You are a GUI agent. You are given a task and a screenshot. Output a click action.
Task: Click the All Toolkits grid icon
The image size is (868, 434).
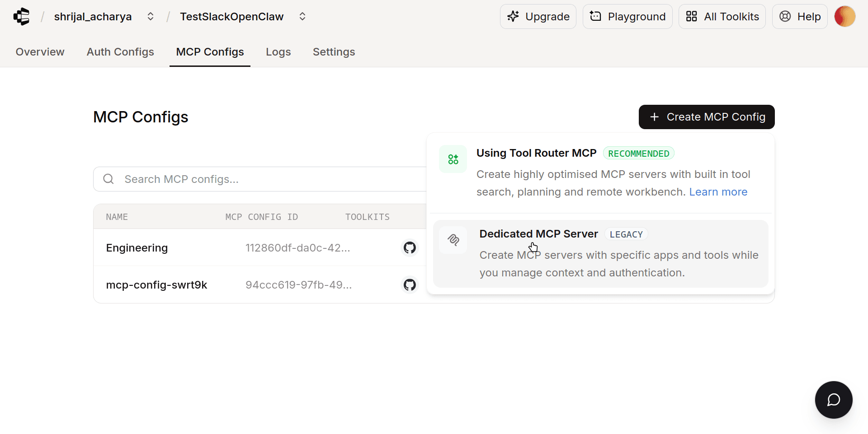coord(691,17)
